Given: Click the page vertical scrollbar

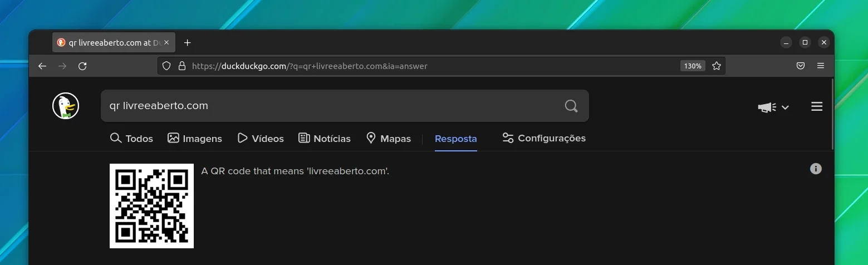Looking at the screenshot, I should tap(832, 114).
